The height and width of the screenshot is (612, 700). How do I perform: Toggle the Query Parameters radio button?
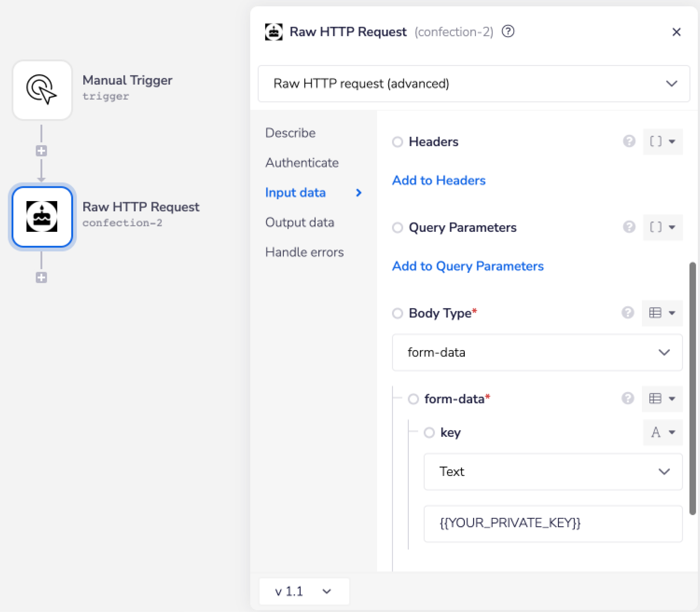tap(397, 227)
